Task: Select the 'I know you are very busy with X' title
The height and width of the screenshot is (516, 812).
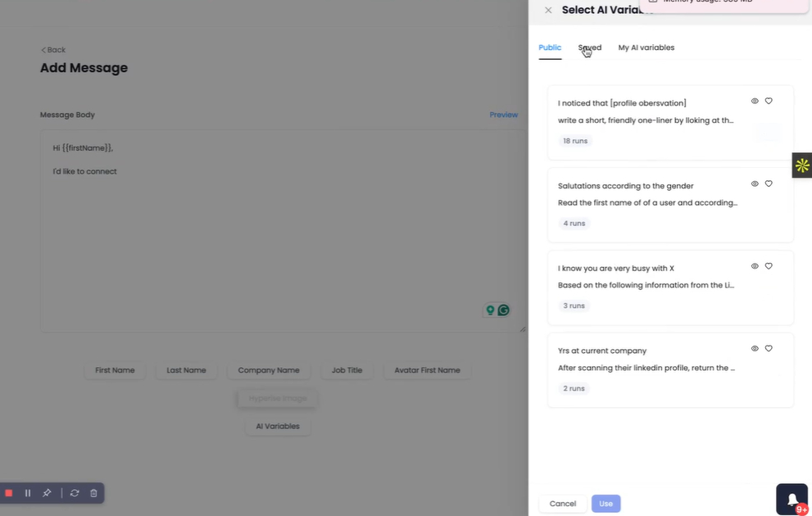Action: coord(615,268)
